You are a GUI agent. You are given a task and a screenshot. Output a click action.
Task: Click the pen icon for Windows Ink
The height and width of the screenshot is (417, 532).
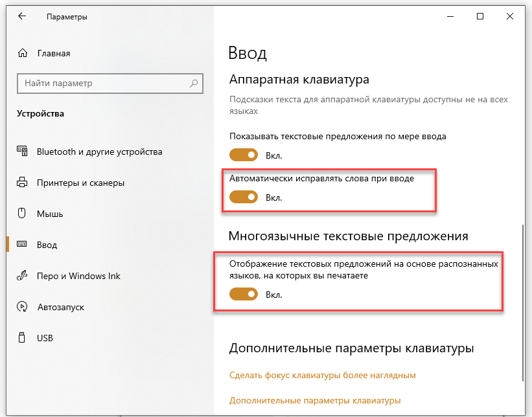click(x=22, y=275)
